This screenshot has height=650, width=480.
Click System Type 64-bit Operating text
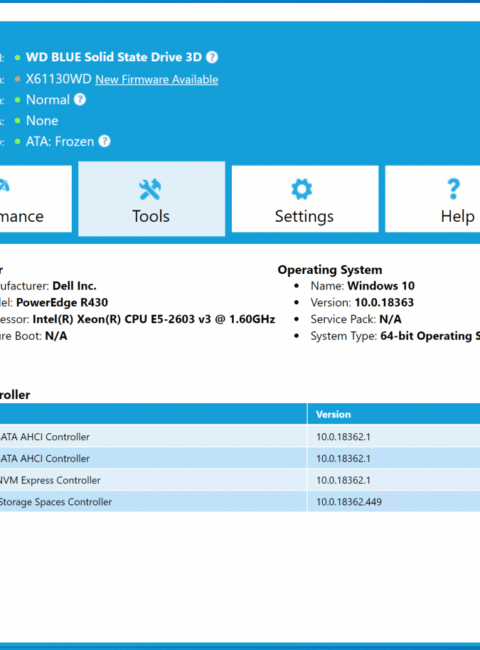pyautogui.click(x=395, y=336)
